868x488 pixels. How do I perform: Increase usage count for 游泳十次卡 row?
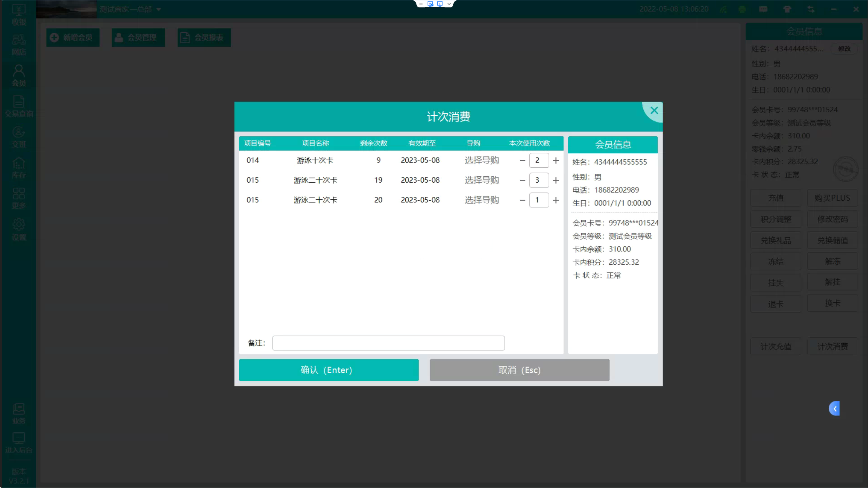556,161
